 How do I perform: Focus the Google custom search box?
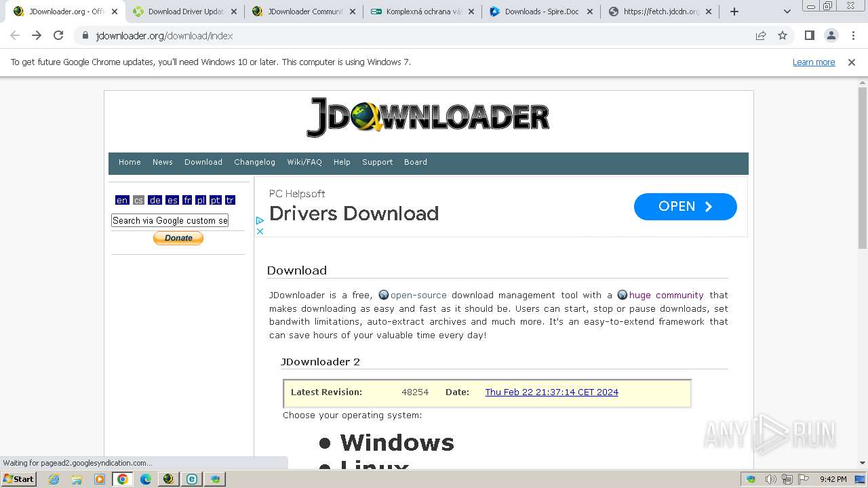coord(170,220)
